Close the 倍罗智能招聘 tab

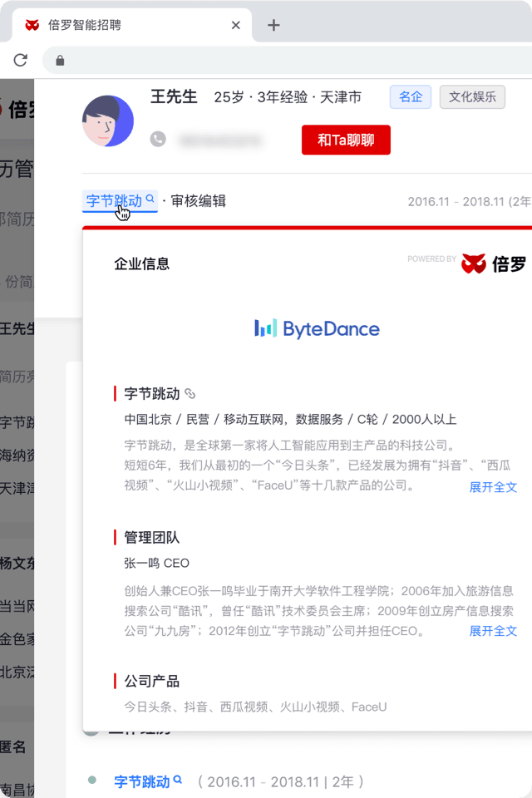[236, 25]
